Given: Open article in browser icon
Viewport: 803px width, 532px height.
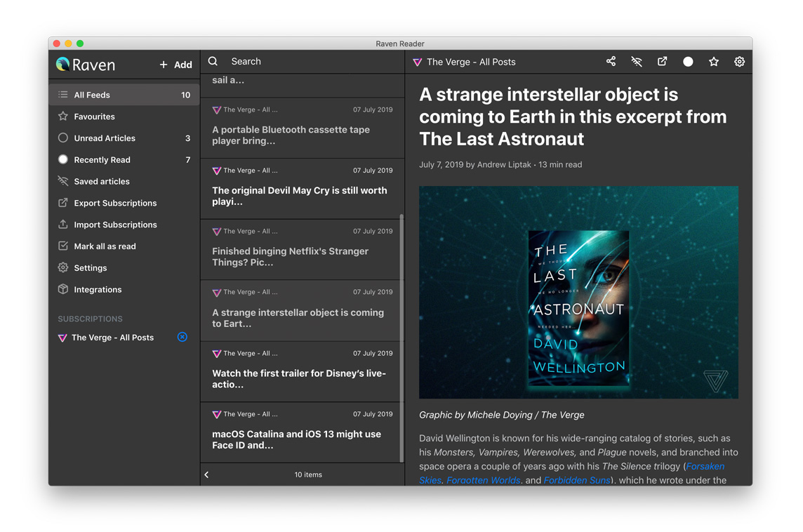Looking at the screenshot, I should pos(662,62).
